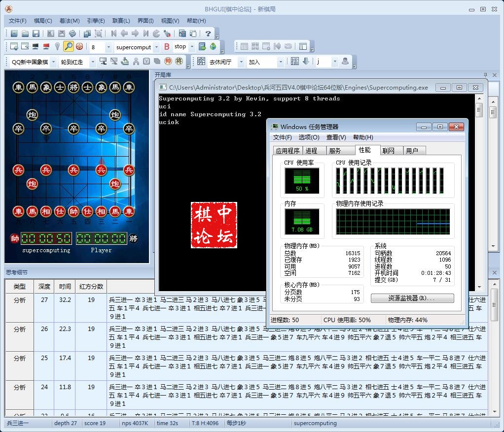
Task: Click the panel layout icon in the right toolbar
Action: point(303,46)
